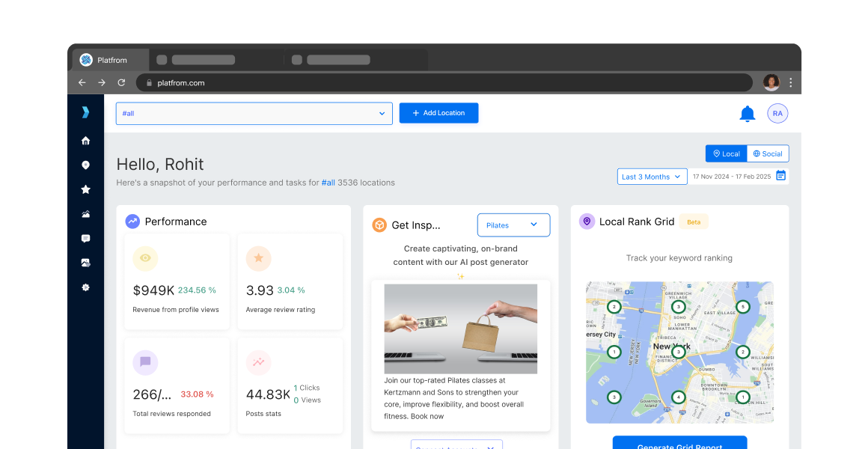This screenshot has width=868, height=449.
Task: Go forward using the browser forward arrow
Action: click(x=101, y=82)
